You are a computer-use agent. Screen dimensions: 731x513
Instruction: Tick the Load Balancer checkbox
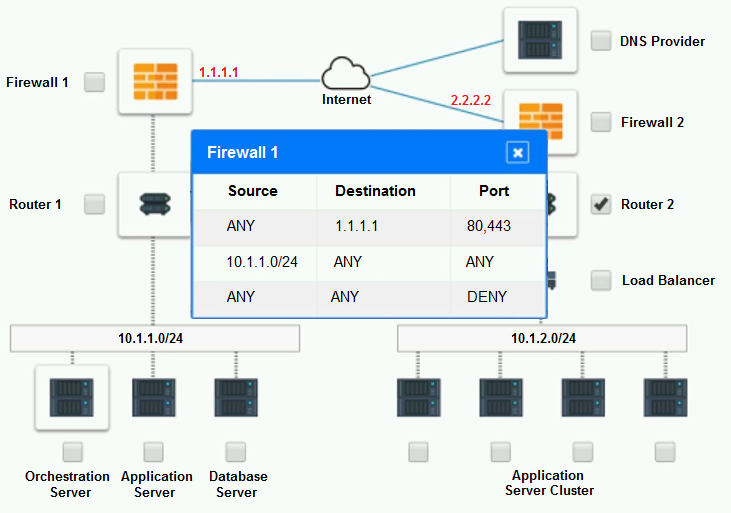(601, 280)
